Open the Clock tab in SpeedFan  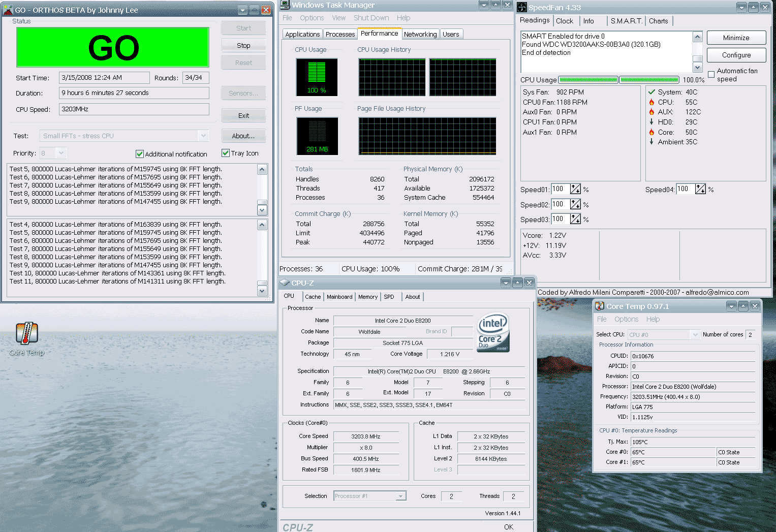click(x=564, y=21)
